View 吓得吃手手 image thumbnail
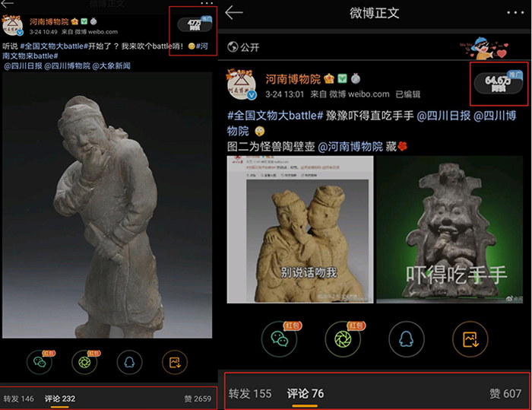The width and height of the screenshot is (532, 410). point(450,229)
